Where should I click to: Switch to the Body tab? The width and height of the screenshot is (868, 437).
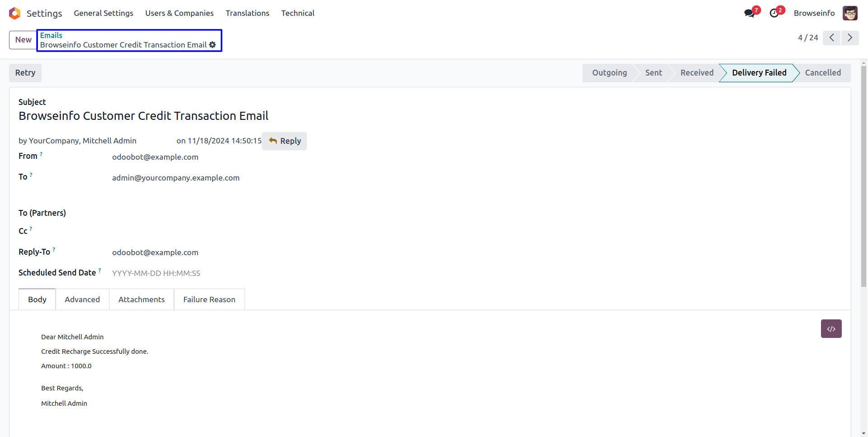(37, 299)
